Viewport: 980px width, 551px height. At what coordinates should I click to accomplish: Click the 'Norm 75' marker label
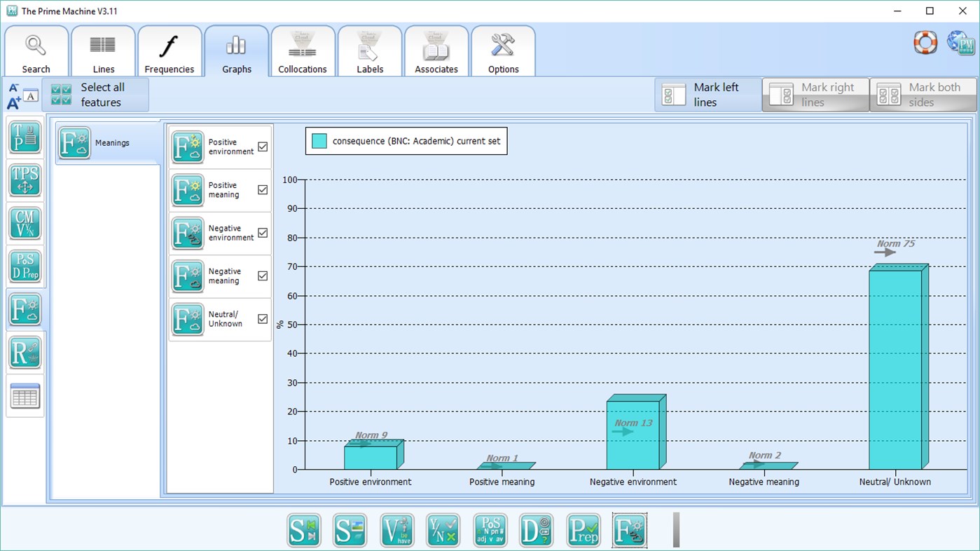(896, 244)
